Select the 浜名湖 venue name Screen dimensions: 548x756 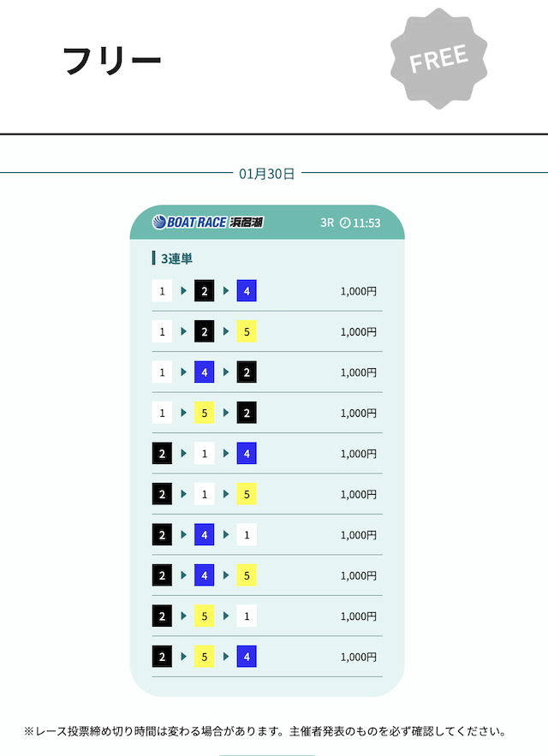(247, 223)
